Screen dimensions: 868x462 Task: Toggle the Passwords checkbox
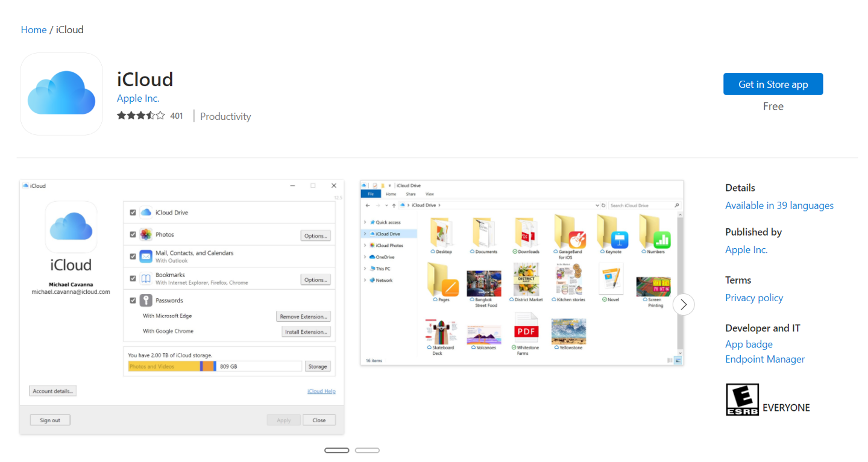pyautogui.click(x=133, y=300)
